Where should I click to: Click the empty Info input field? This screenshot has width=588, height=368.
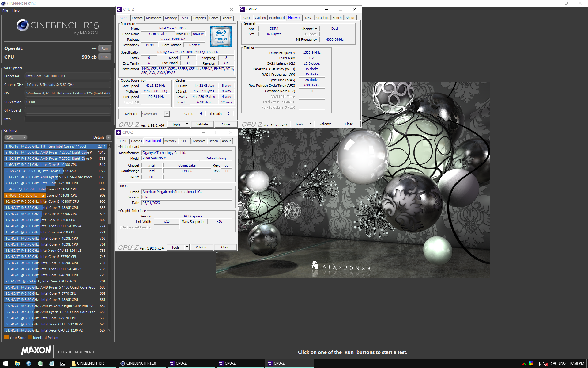68,119
